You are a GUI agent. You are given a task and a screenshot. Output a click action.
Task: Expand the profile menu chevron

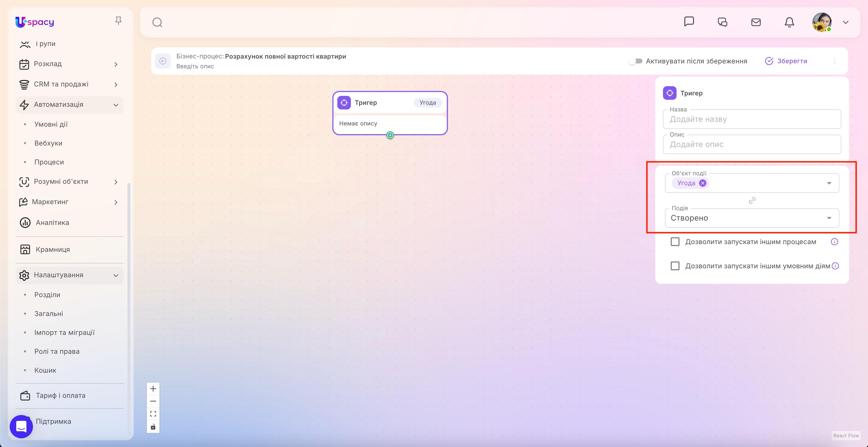845,23
